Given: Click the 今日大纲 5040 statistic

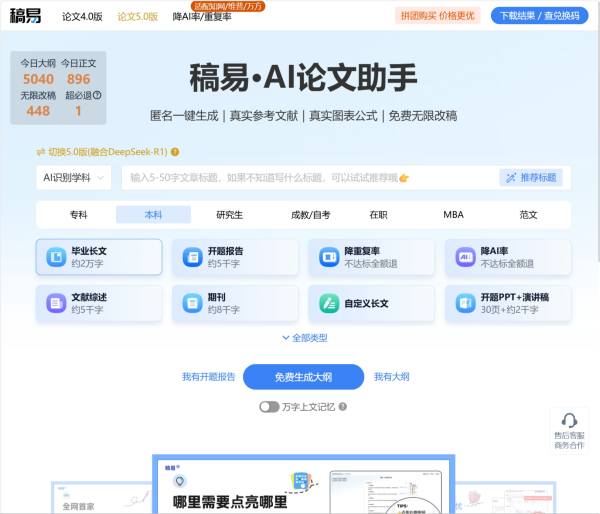Looking at the screenshot, I should tap(38, 72).
